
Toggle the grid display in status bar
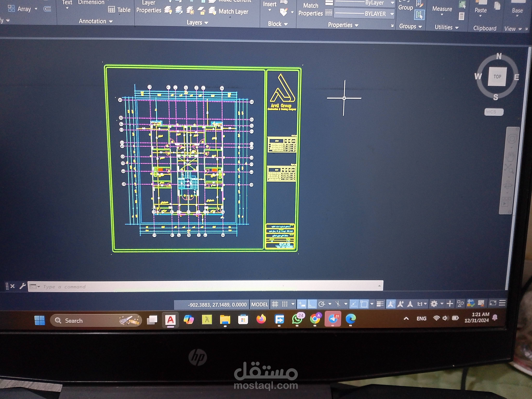pos(275,304)
